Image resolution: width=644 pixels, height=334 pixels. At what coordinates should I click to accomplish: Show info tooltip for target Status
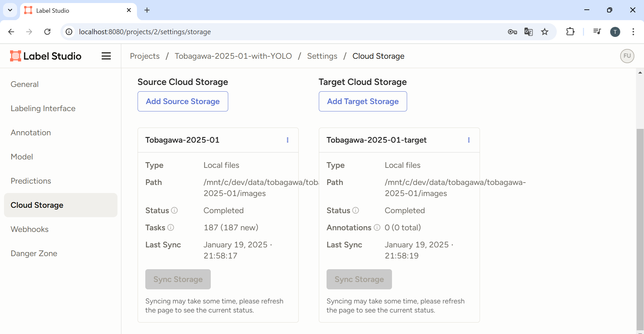(355, 210)
